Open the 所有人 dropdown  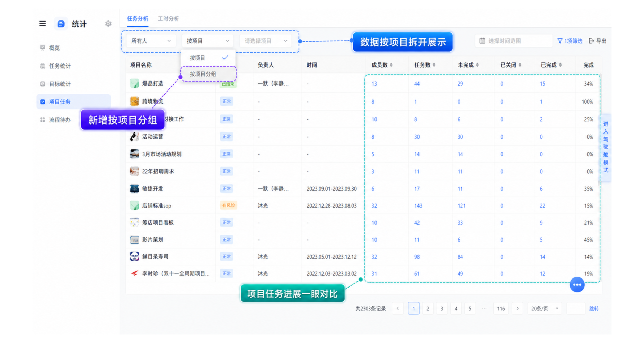click(151, 41)
